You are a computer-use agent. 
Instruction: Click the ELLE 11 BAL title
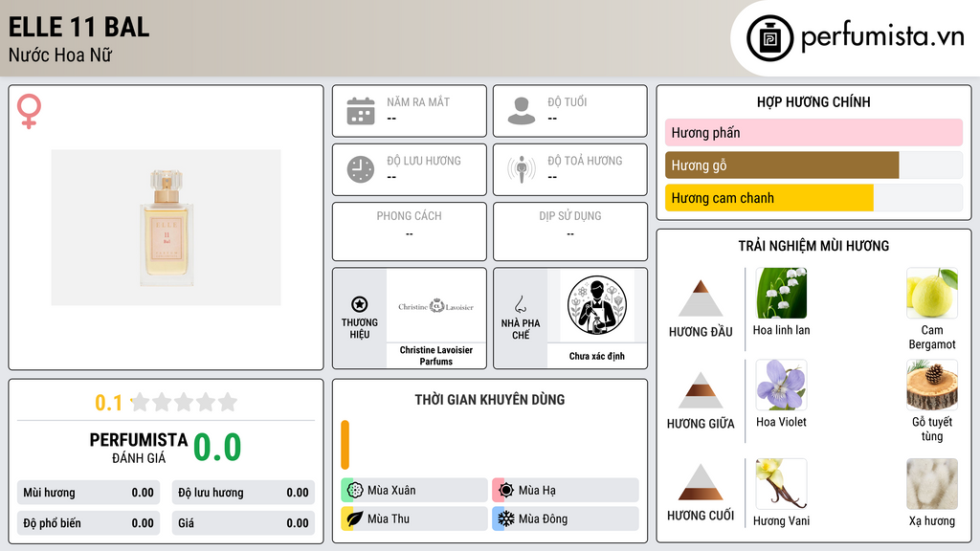point(78,27)
